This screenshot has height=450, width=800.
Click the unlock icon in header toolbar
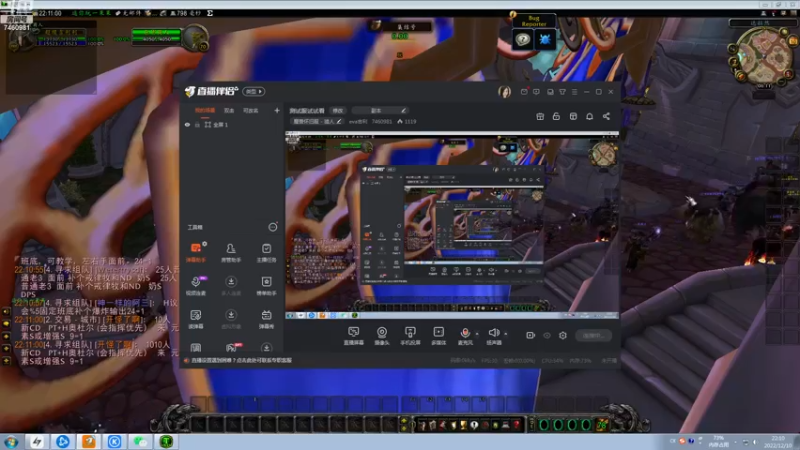point(556,116)
